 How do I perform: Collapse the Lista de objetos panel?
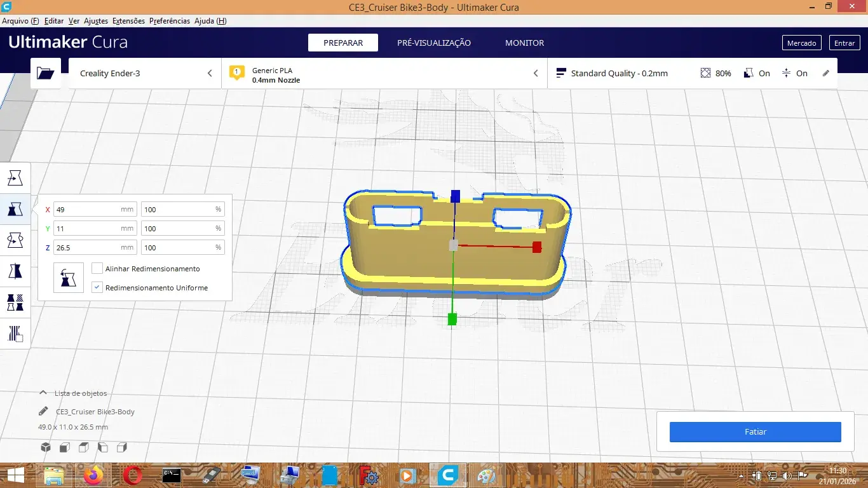point(43,393)
